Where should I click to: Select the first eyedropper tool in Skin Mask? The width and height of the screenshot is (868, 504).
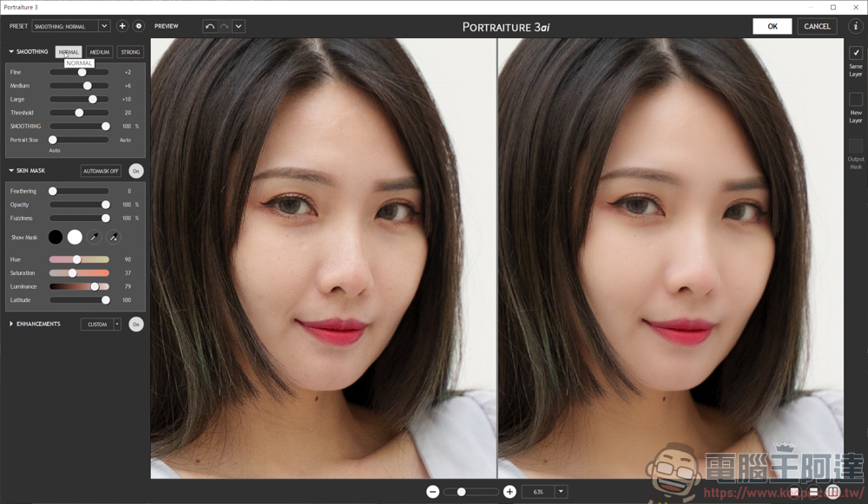94,237
